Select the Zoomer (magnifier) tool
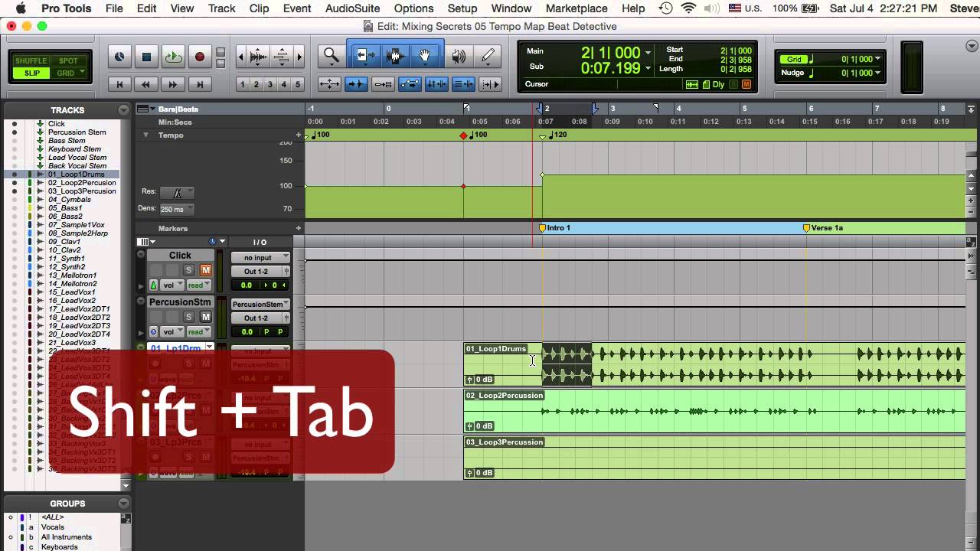The width and height of the screenshot is (980, 551). click(332, 56)
